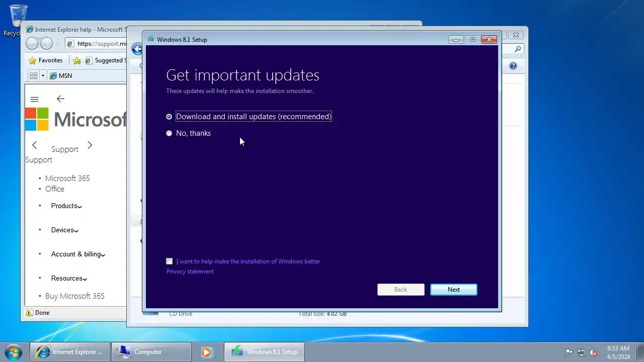Open the Office link
This screenshot has width=644, height=362.
tap(55, 189)
